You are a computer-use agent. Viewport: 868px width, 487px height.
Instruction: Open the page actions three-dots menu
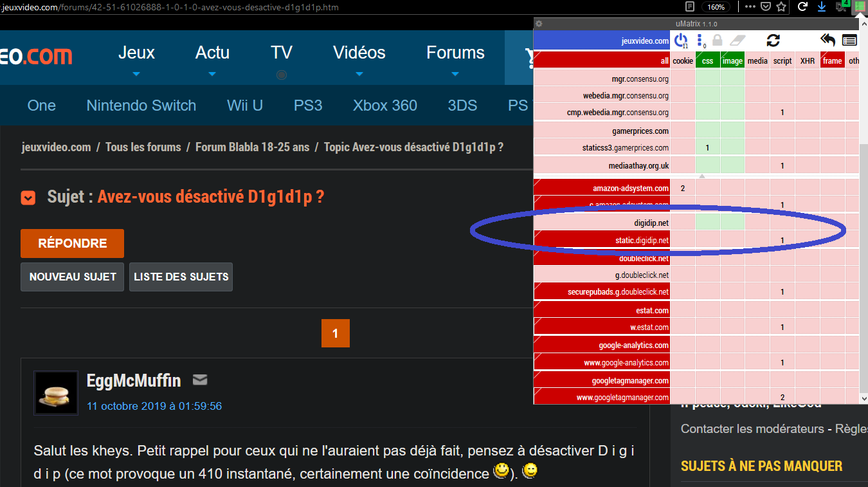750,7
